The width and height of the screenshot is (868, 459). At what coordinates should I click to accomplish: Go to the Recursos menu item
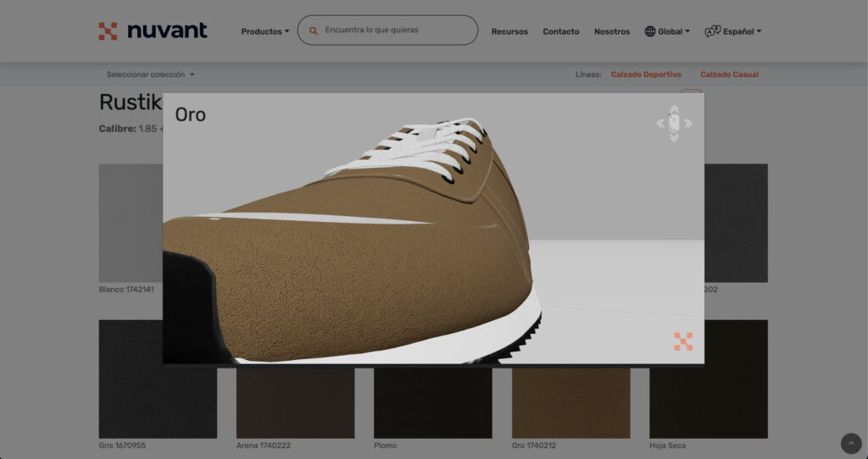[509, 31]
